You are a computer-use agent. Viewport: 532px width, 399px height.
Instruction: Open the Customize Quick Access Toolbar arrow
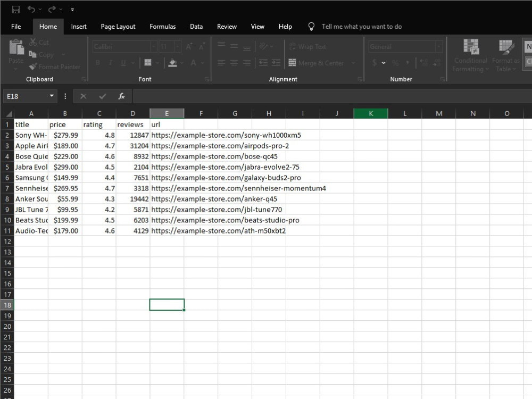tap(72, 10)
